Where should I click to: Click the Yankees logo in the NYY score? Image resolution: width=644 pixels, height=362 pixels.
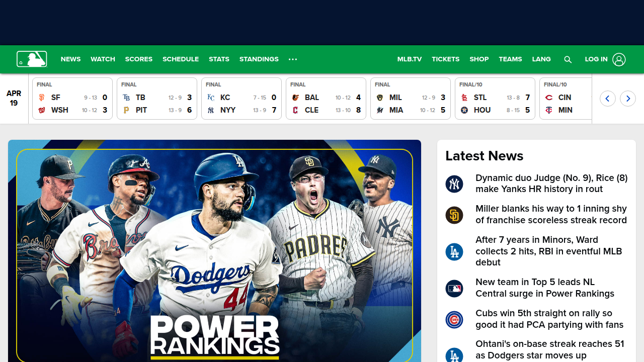click(x=211, y=110)
